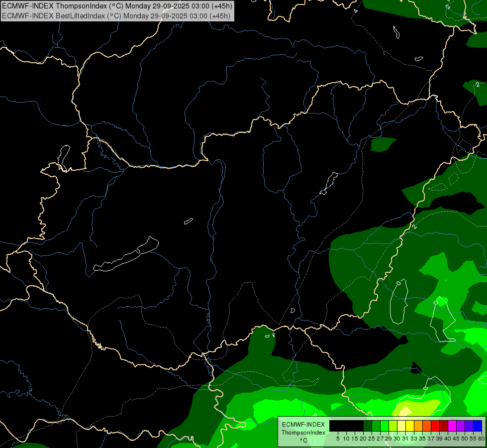Click legend tick label "55"
487x448 pixels.
pyautogui.click(x=473, y=439)
